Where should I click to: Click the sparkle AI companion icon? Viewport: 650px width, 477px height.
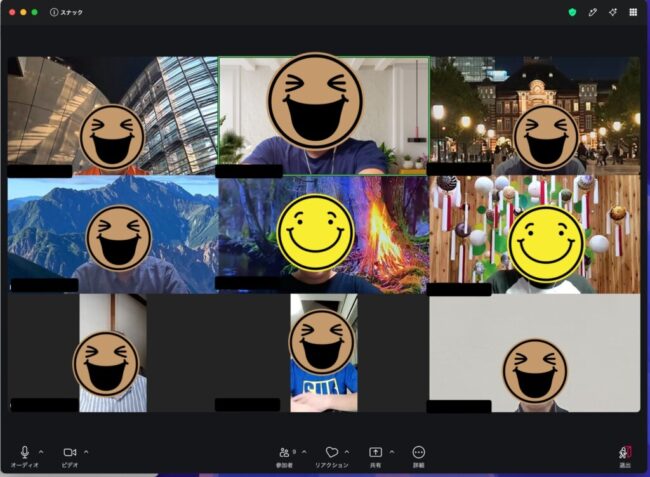[613, 12]
